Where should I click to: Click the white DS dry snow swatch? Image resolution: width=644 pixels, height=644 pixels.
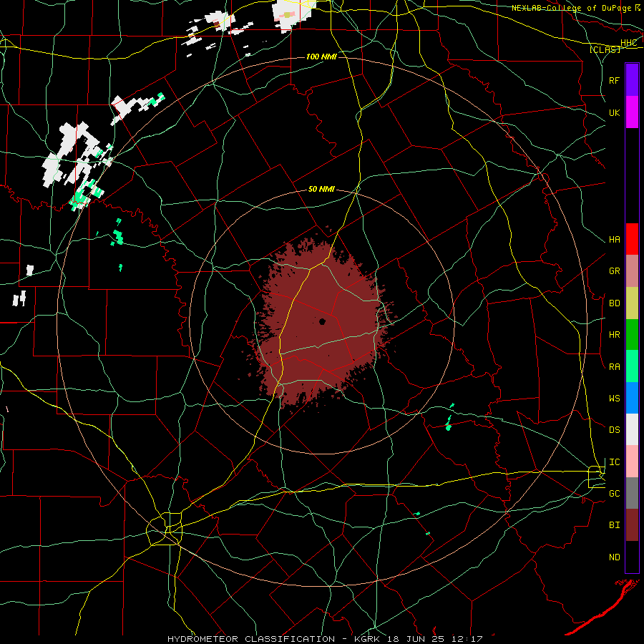(632, 429)
